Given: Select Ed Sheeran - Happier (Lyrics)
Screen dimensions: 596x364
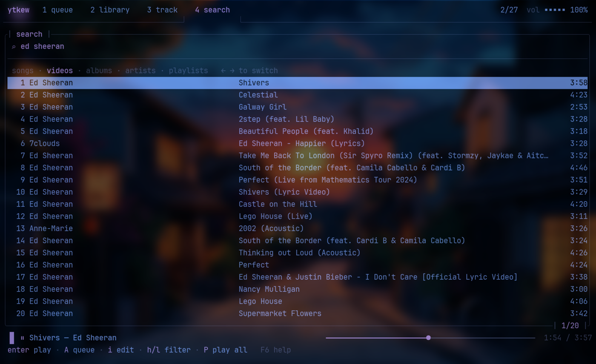Looking at the screenshot, I should (x=297, y=143).
